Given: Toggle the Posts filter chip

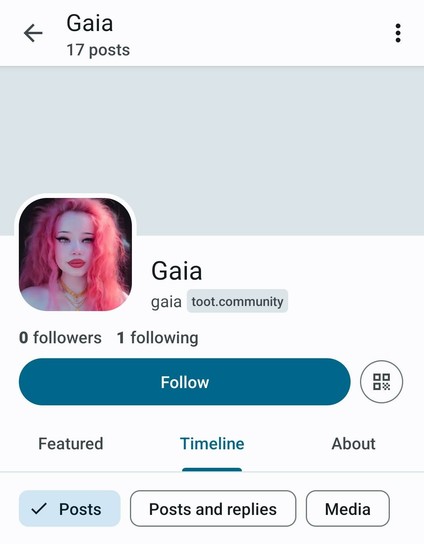Looking at the screenshot, I should 70,509.
